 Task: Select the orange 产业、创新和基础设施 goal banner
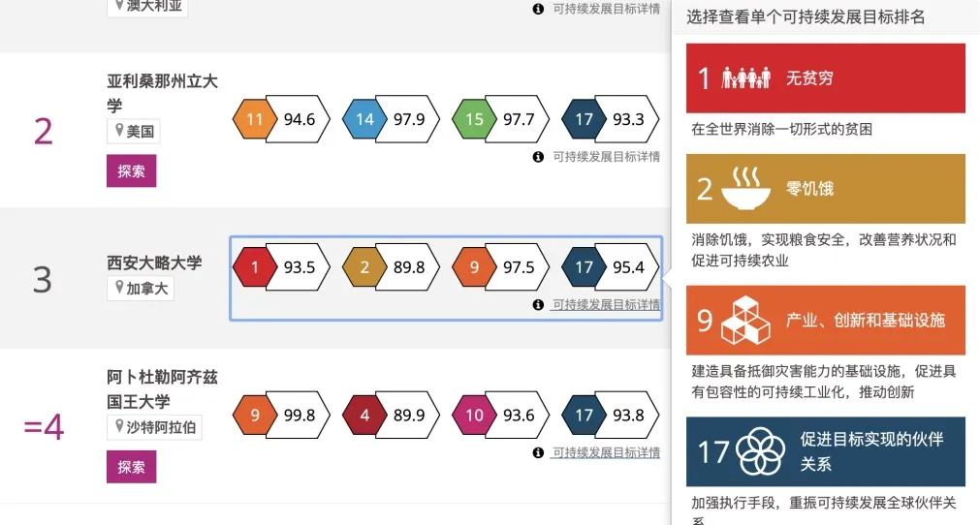pos(825,321)
